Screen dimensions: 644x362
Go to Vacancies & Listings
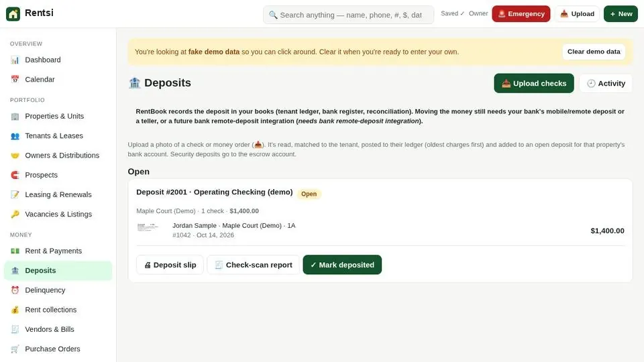pos(58,215)
